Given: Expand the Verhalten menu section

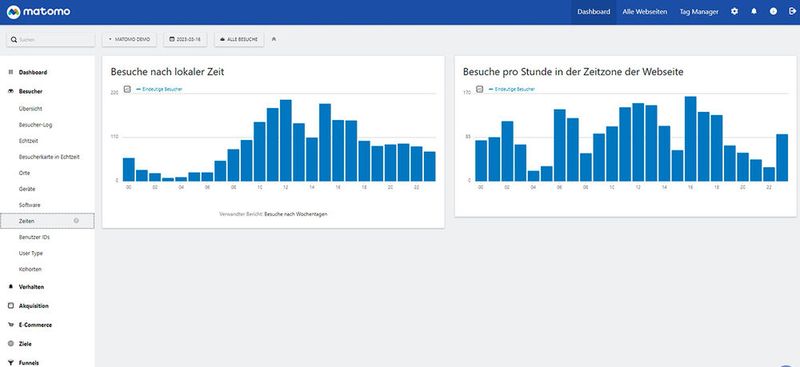Looking at the screenshot, I should (x=31, y=287).
